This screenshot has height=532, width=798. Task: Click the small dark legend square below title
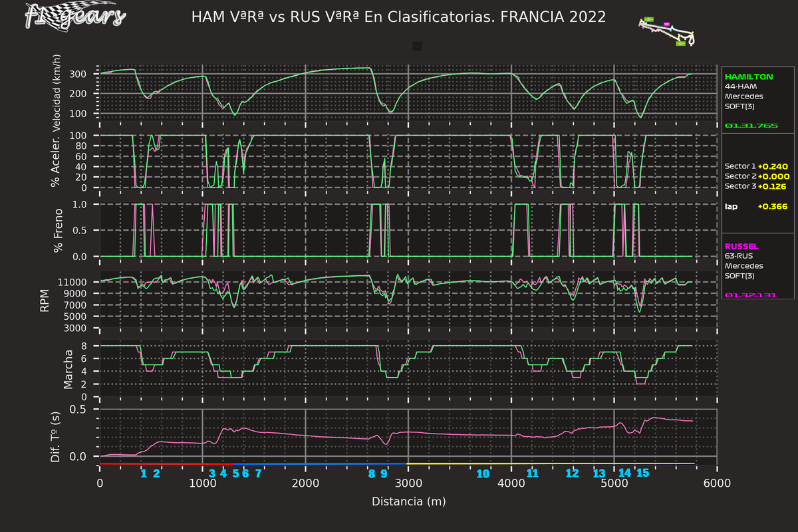(418, 46)
